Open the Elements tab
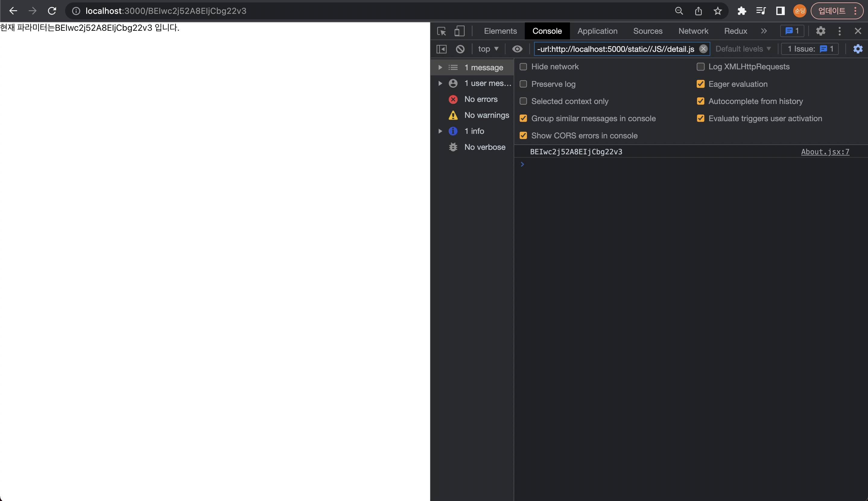868x501 pixels. click(x=500, y=31)
